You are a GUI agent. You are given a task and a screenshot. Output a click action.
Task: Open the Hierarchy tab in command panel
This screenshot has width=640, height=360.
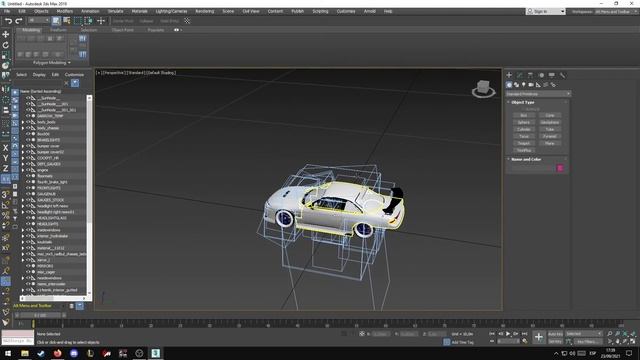(x=530, y=75)
